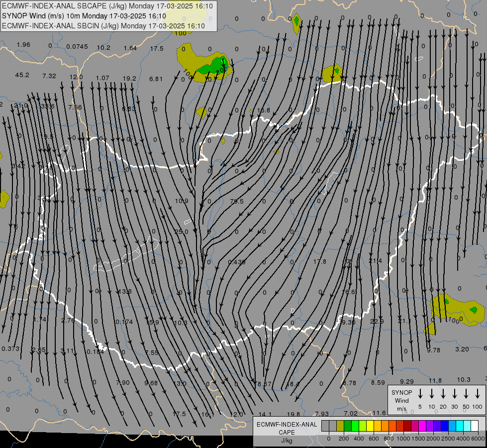The height and width of the screenshot is (448, 487).
Task: Click the 10 m/s wind arrow symbol
Action: coord(432,394)
